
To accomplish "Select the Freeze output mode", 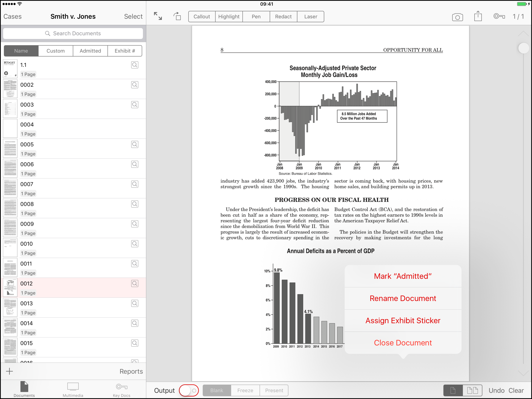I will pyautogui.click(x=245, y=390).
